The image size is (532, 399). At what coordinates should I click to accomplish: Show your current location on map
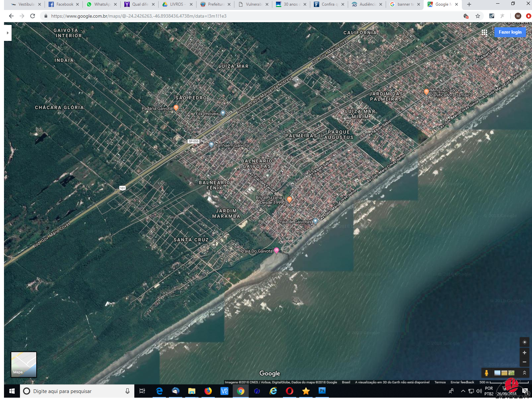tap(524, 342)
